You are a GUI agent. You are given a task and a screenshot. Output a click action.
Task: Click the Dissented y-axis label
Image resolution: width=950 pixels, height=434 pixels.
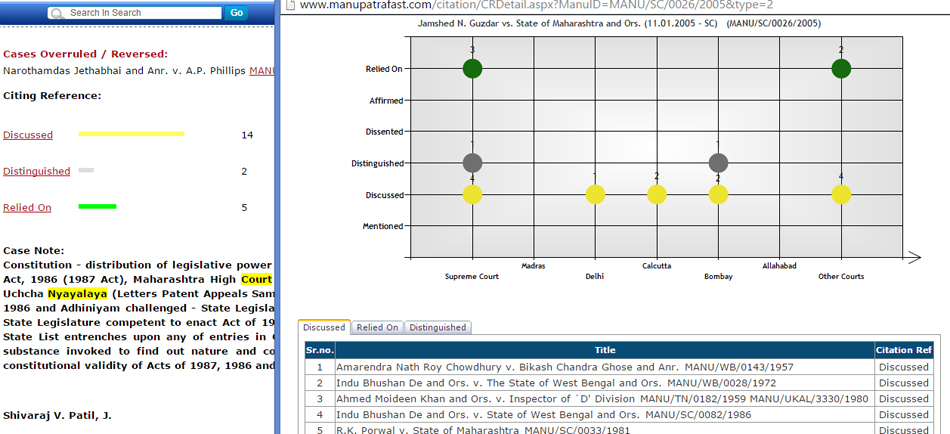tap(384, 132)
